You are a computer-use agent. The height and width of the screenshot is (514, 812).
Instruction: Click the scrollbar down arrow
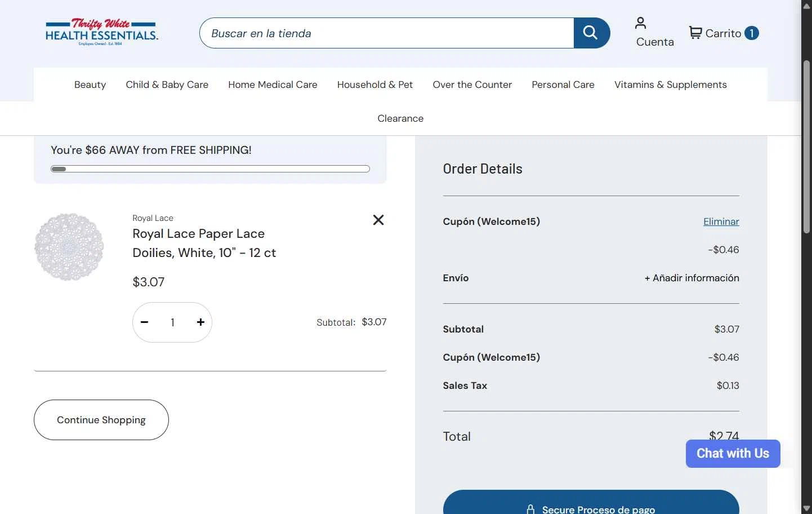pyautogui.click(x=806, y=508)
